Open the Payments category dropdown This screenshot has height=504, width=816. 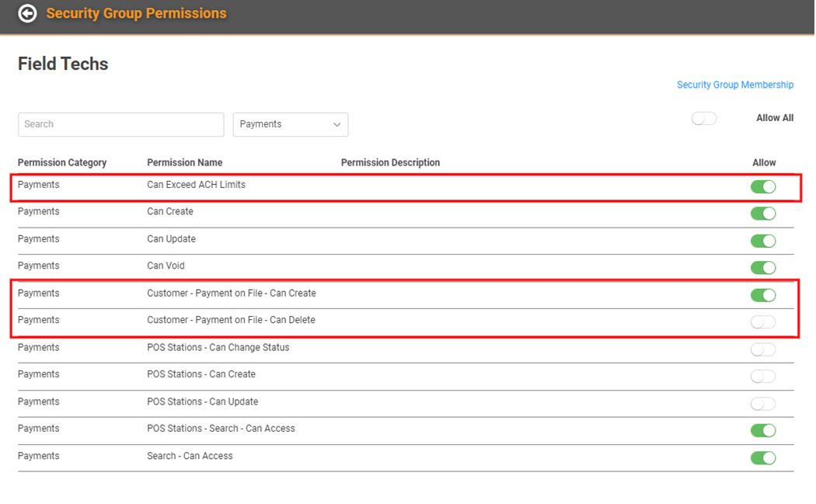290,124
